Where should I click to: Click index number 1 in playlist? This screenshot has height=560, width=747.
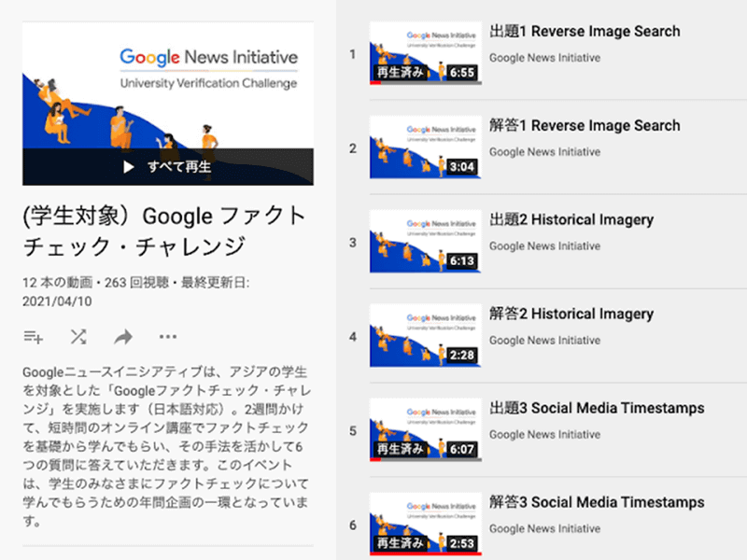click(353, 54)
